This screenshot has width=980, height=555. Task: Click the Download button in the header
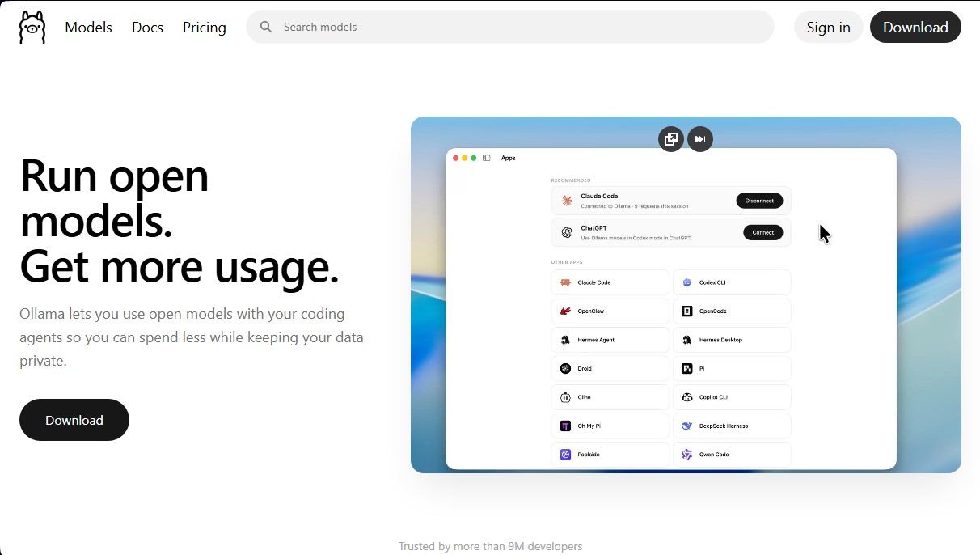coord(915,27)
